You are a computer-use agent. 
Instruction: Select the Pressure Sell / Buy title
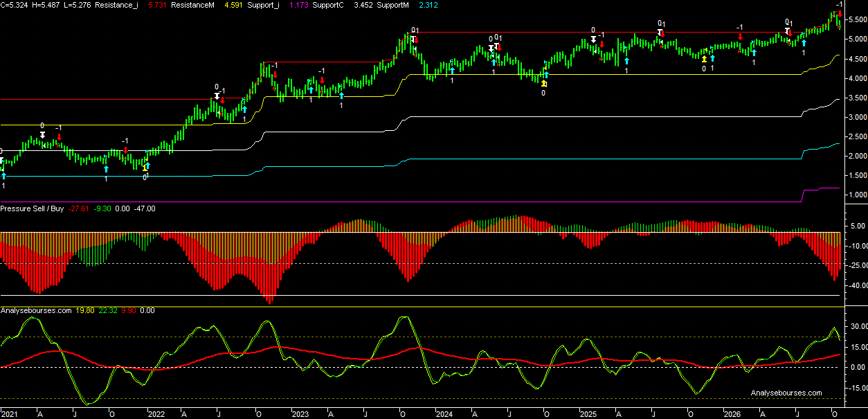click(33, 208)
